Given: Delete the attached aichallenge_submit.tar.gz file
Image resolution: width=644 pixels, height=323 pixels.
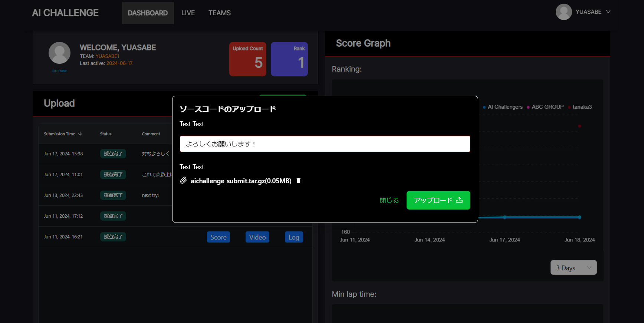Looking at the screenshot, I should pos(298,181).
